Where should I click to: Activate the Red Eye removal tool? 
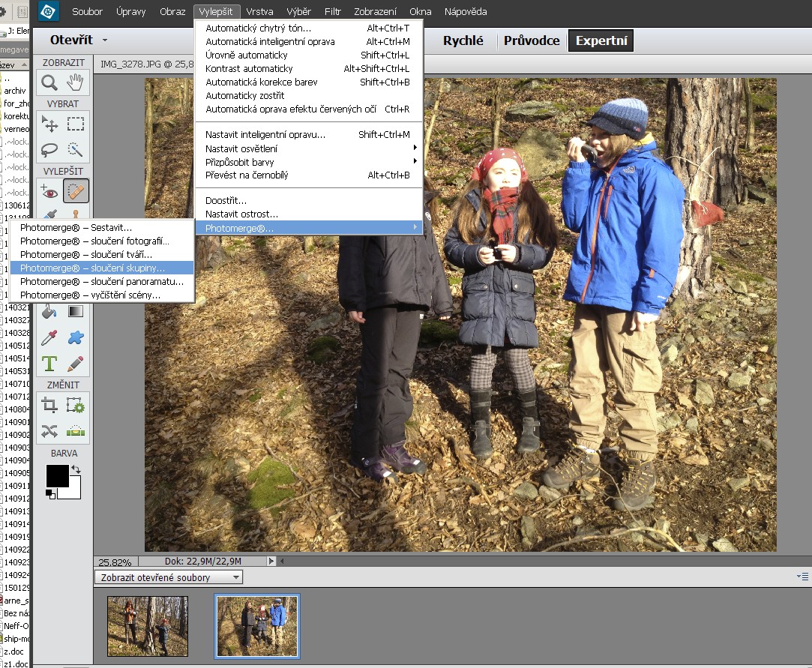click(49, 192)
